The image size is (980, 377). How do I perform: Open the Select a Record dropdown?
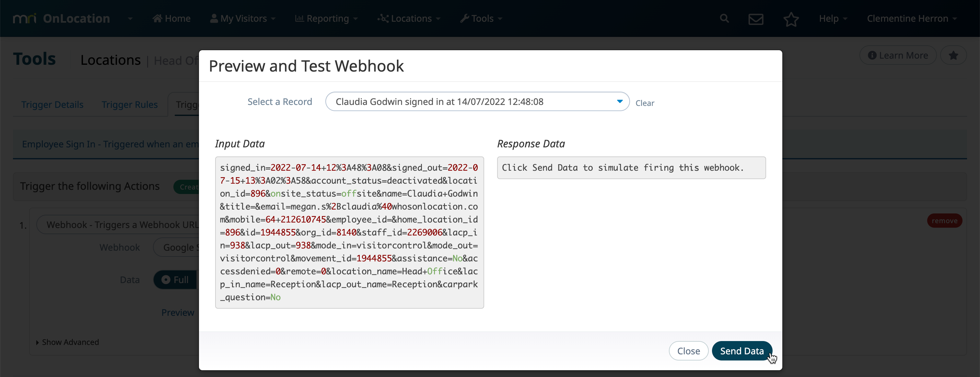(x=477, y=101)
